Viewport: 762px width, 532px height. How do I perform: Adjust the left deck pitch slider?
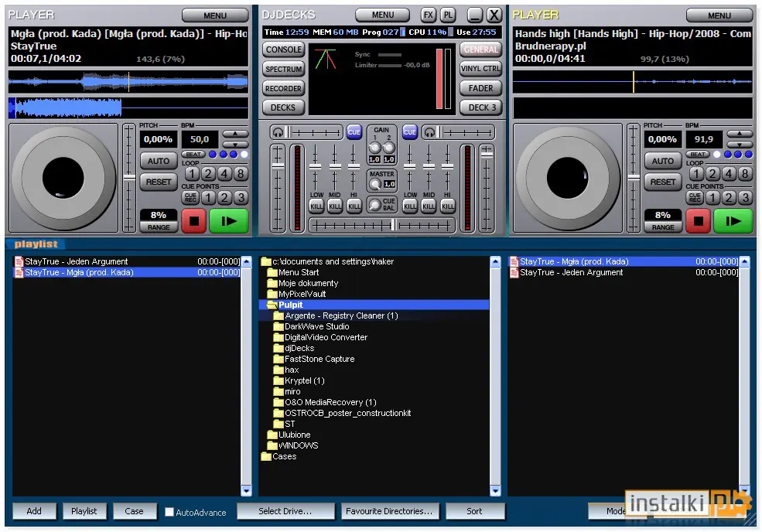coord(129,178)
